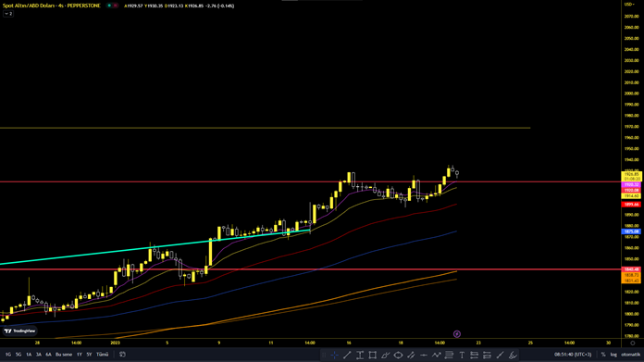The width and height of the screenshot is (644, 362).
Task: Set range to 5G
Action: point(19,355)
